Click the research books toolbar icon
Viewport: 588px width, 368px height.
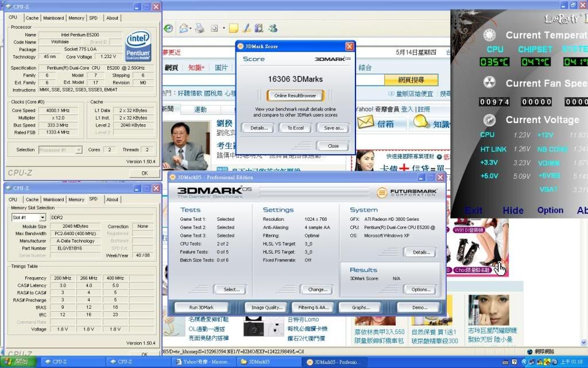259,28
